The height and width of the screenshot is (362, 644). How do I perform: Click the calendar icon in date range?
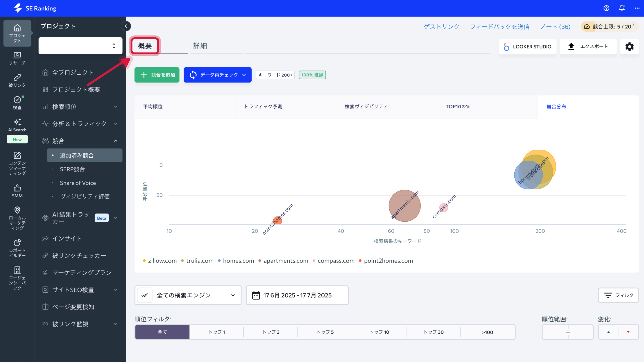pos(256,295)
